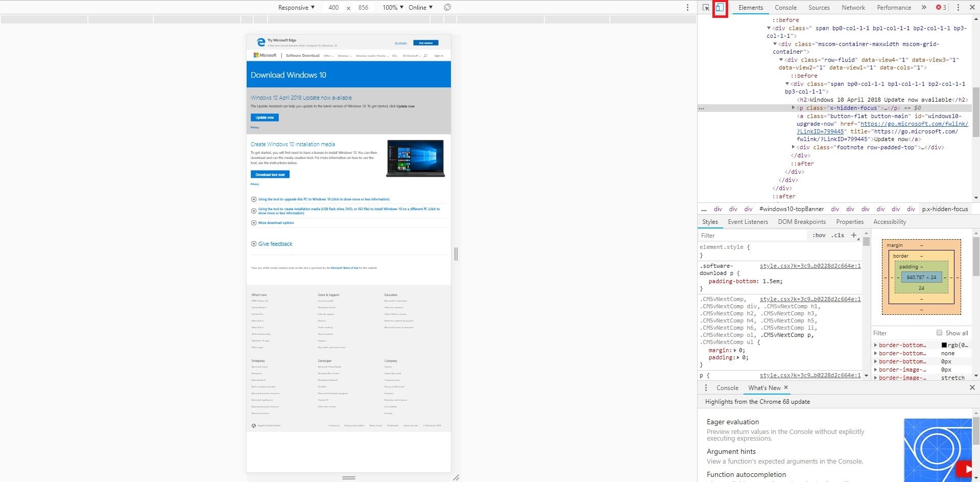Click the h2 Windows 10 April 2018 node

882,100
